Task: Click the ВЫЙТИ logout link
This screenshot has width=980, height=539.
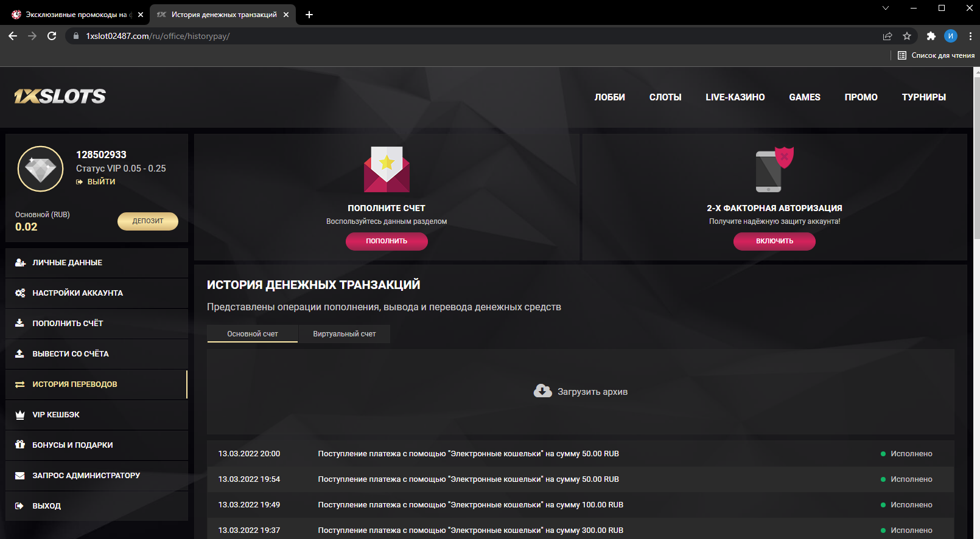Action: click(x=100, y=182)
